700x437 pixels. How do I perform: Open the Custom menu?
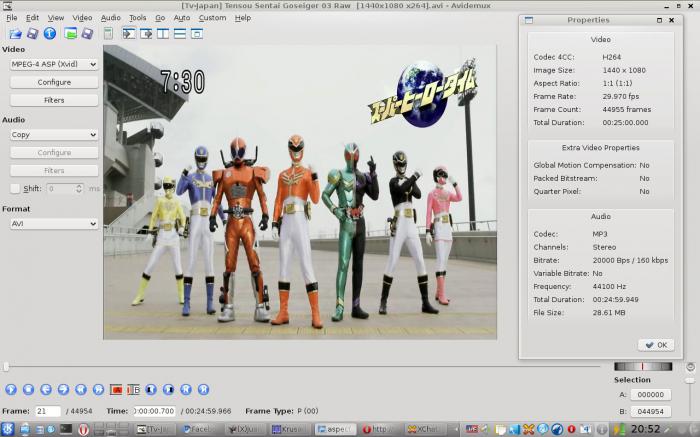point(212,18)
